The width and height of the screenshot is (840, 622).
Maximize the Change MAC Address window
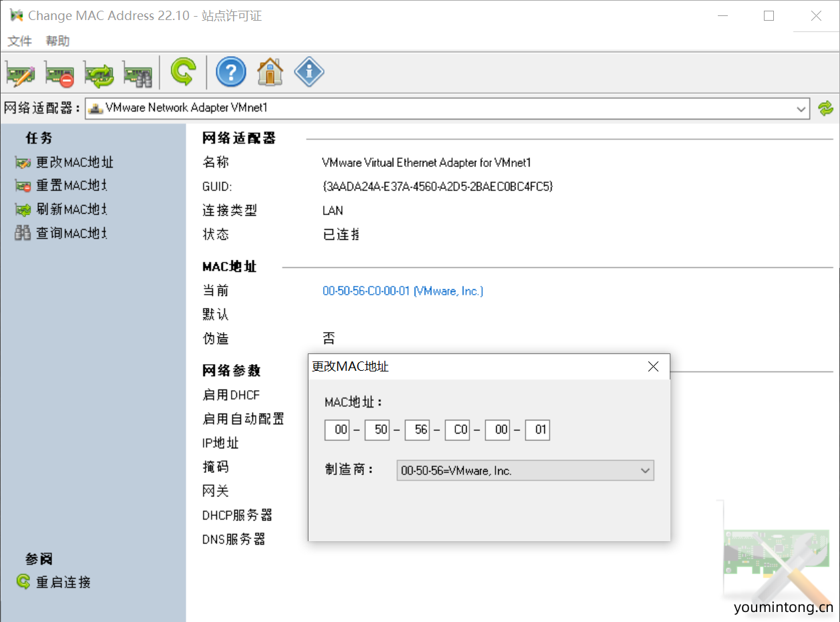pyautogui.click(x=769, y=15)
